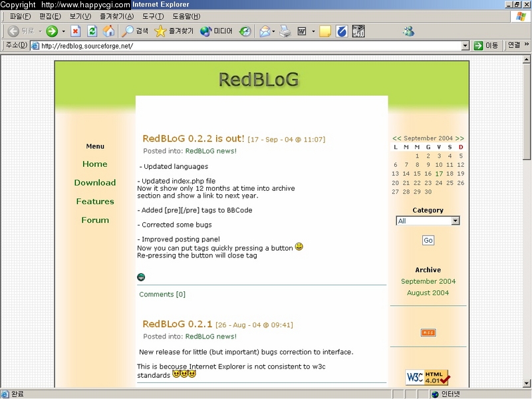Open the Messenger people icon in toolbar
532x399 pixels.
[x=408, y=31]
